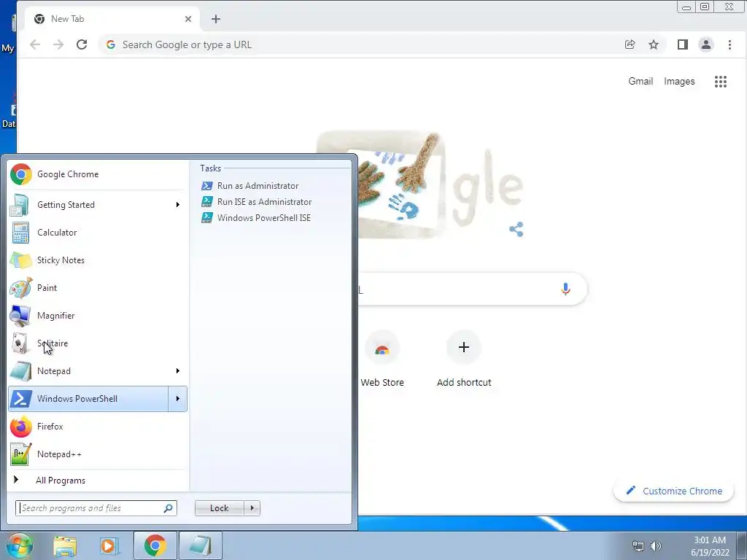
Task: Start the Solitaire game icon
Action: point(20,343)
